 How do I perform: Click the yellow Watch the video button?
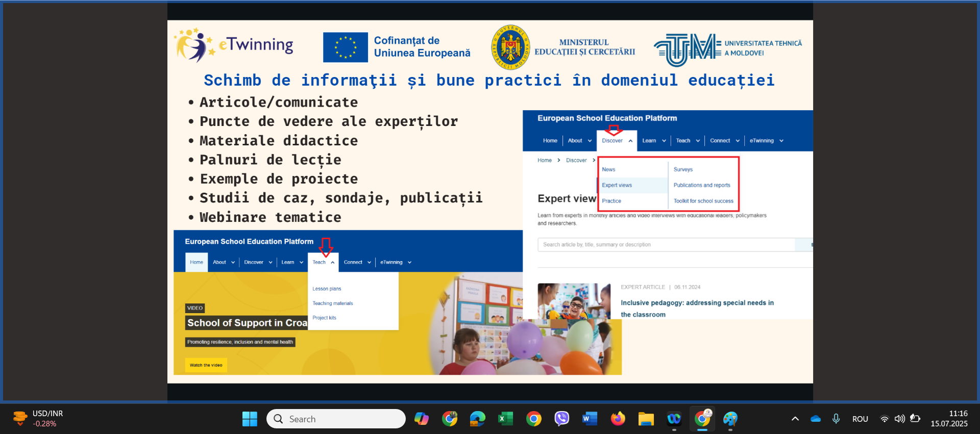point(206,365)
